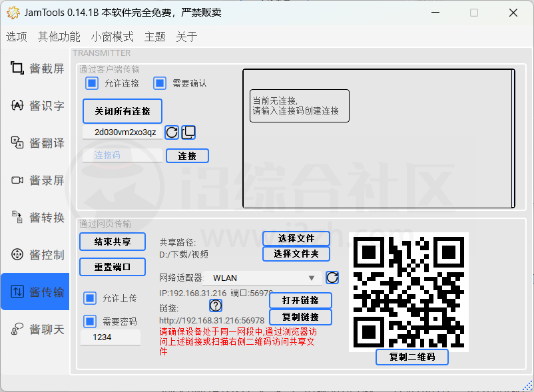Toggle the 需要确认 checkbox
534x392 pixels.
160,83
